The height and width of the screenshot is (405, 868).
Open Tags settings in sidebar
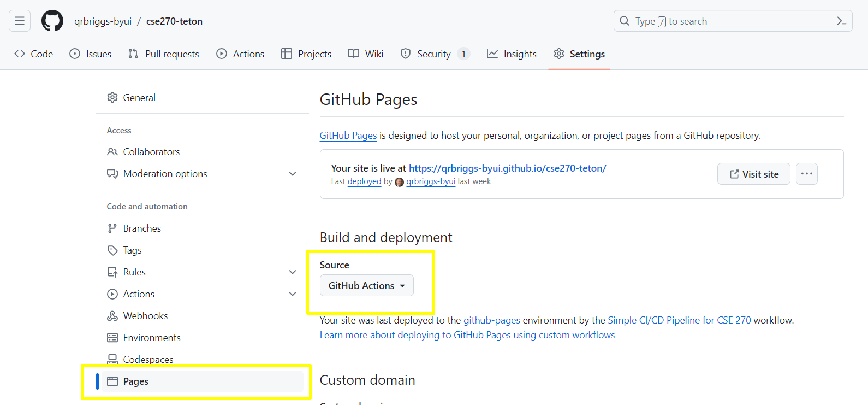point(132,250)
